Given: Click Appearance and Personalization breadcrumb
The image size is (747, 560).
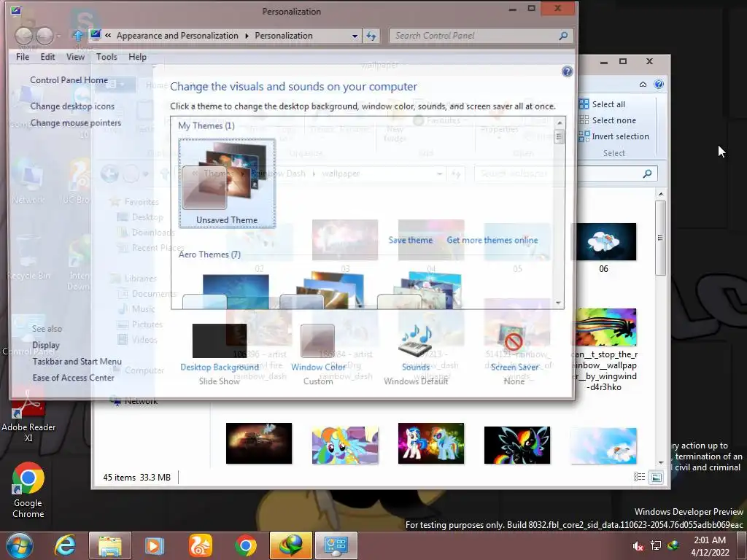Looking at the screenshot, I should pyautogui.click(x=177, y=36).
